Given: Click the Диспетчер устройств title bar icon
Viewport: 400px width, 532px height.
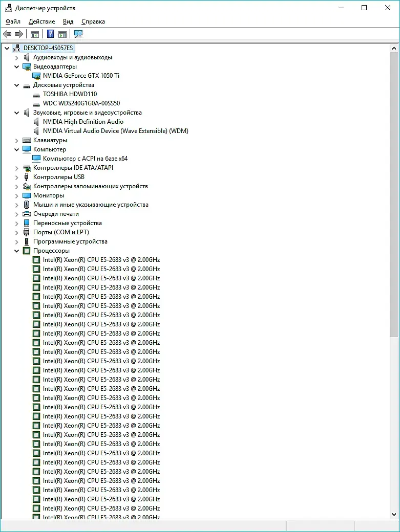Looking at the screenshot, I should [x=8, y=8].
